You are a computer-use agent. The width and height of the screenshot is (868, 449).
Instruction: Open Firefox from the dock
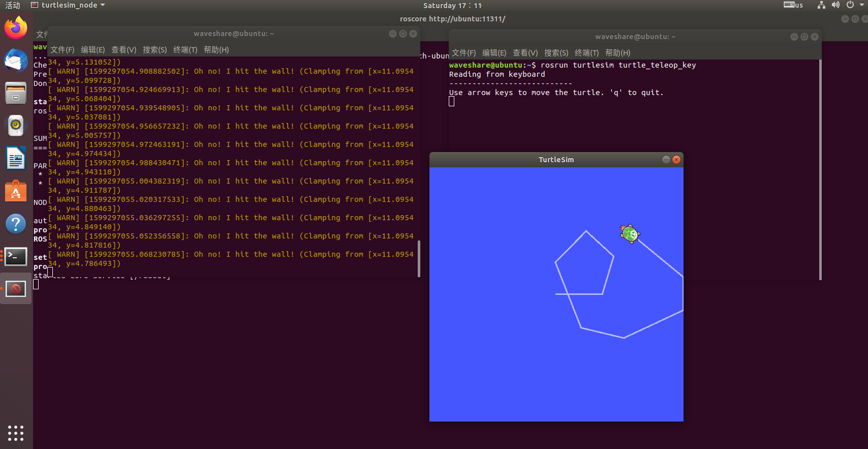tap(16, 27)
